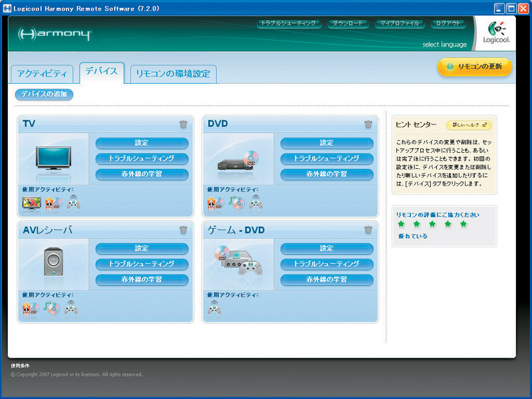The image size is (532, 399).
Task: Click 赤外線の学習 for the DVD device
Action: tap(327, 174)
